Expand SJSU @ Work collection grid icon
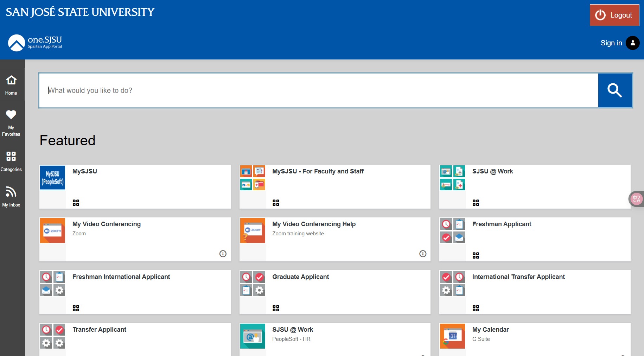The height and width of the screenshot is (356, 644). pos(476,203)
